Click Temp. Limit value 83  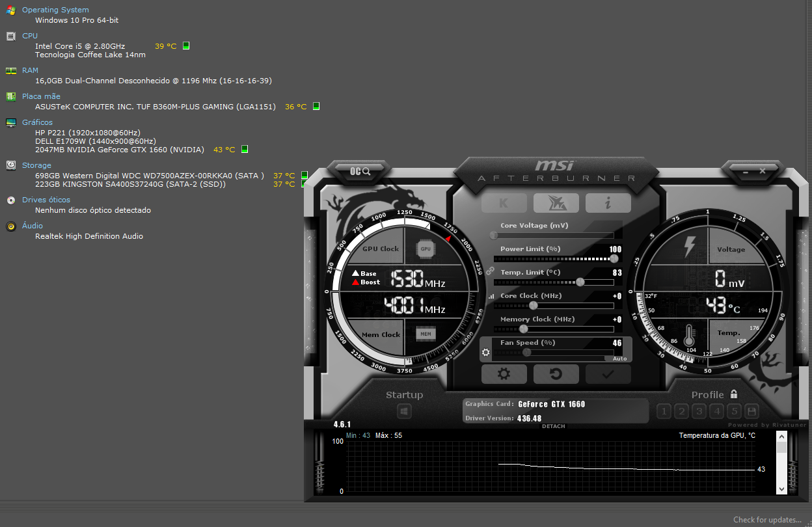(x=617, y=273)
